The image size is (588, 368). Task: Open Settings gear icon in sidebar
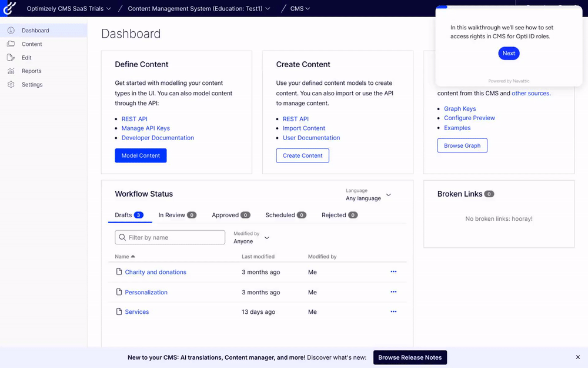pyautogui.click(x=11, y=85)
